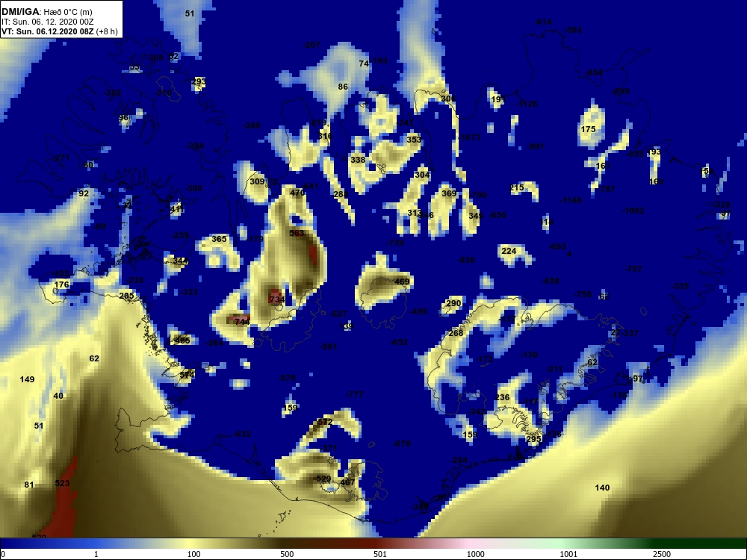747x560 pixels.
Task: Click the 470 height value
Action: [x=297, y=193]
